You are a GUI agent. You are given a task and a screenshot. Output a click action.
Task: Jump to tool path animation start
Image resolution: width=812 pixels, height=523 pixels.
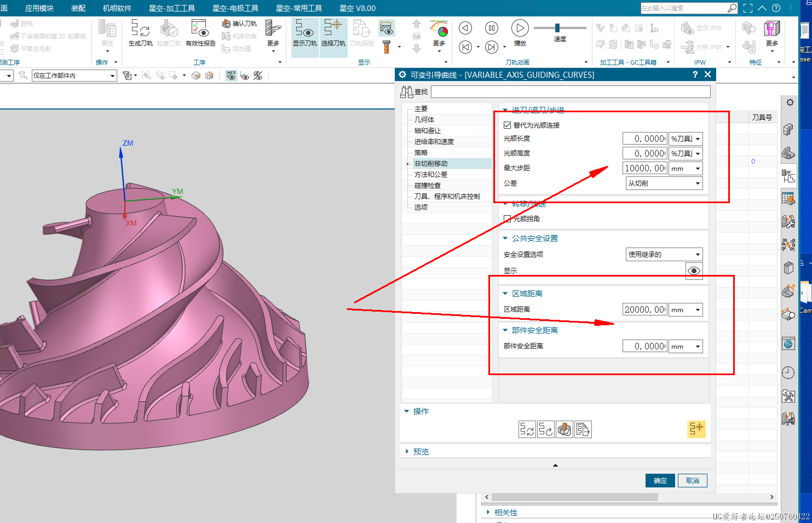tap(465, 47)
